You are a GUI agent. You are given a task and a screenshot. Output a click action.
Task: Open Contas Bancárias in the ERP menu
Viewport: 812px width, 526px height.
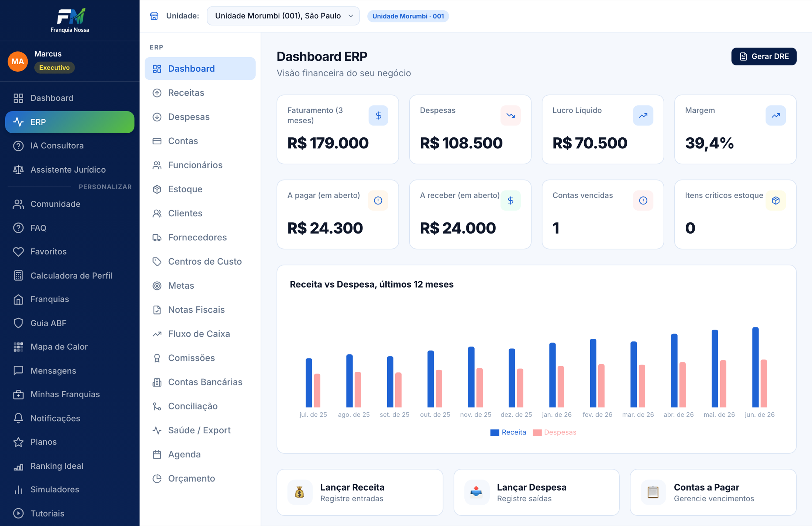point(200,382)
